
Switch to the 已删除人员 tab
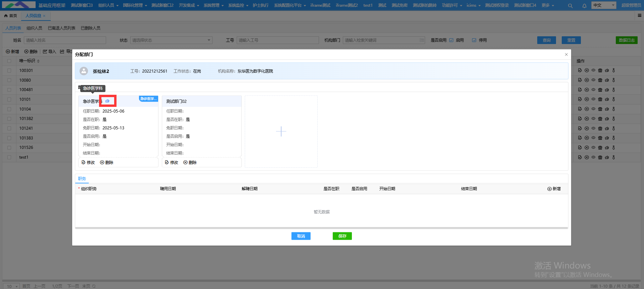click(90, 28)
